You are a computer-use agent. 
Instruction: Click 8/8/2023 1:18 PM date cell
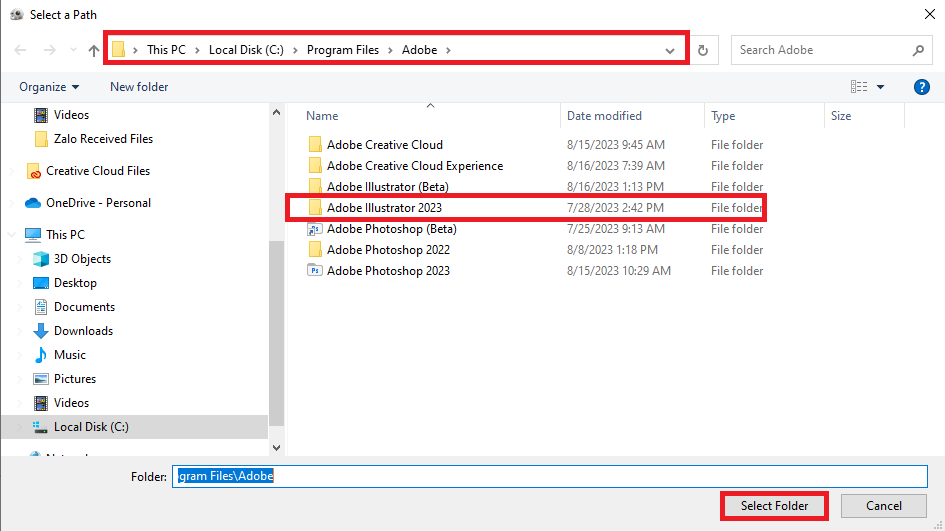(612, 250)
